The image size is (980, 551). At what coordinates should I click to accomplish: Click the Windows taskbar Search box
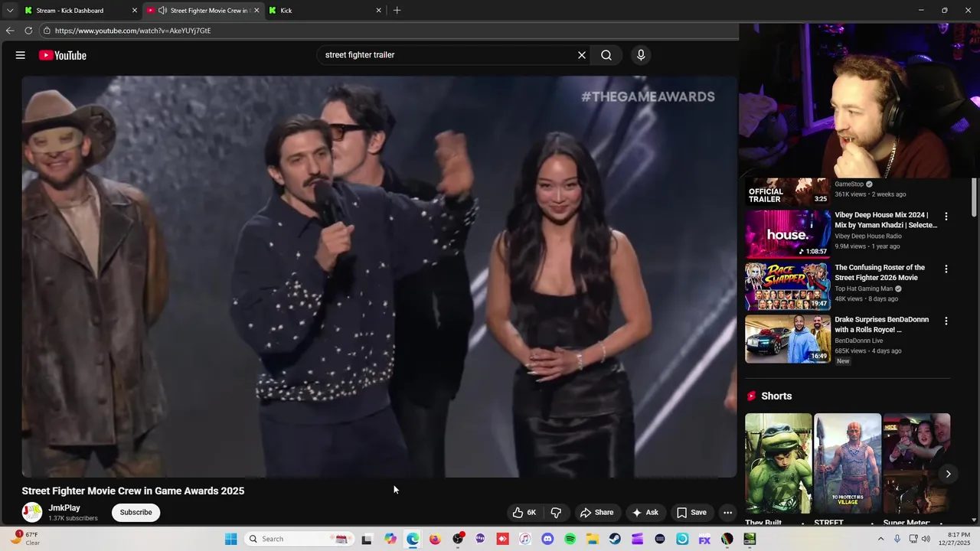[x=299, y=539]
